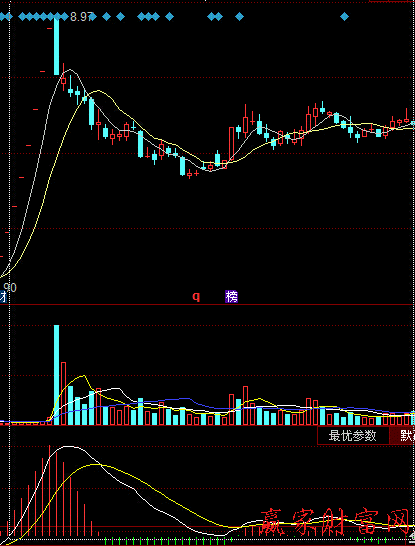
Task: Click the red q marker icon
Action: tap(197, 297)
